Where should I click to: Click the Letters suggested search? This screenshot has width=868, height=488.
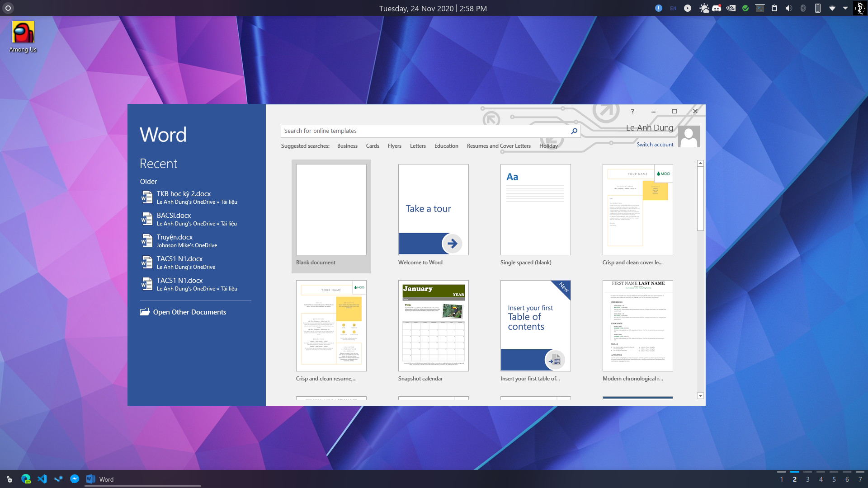[418, 146]
